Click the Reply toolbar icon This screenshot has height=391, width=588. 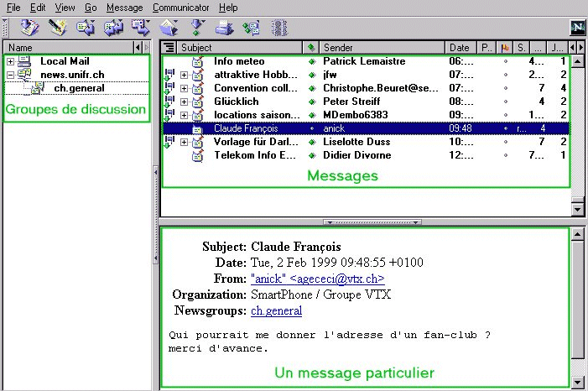pos(85,28)
